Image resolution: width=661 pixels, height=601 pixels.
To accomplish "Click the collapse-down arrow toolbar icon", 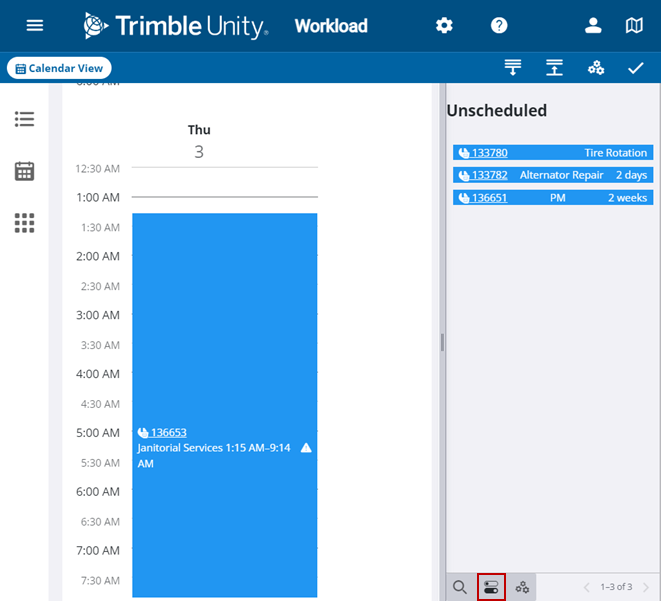I will (x=513, y=68).
